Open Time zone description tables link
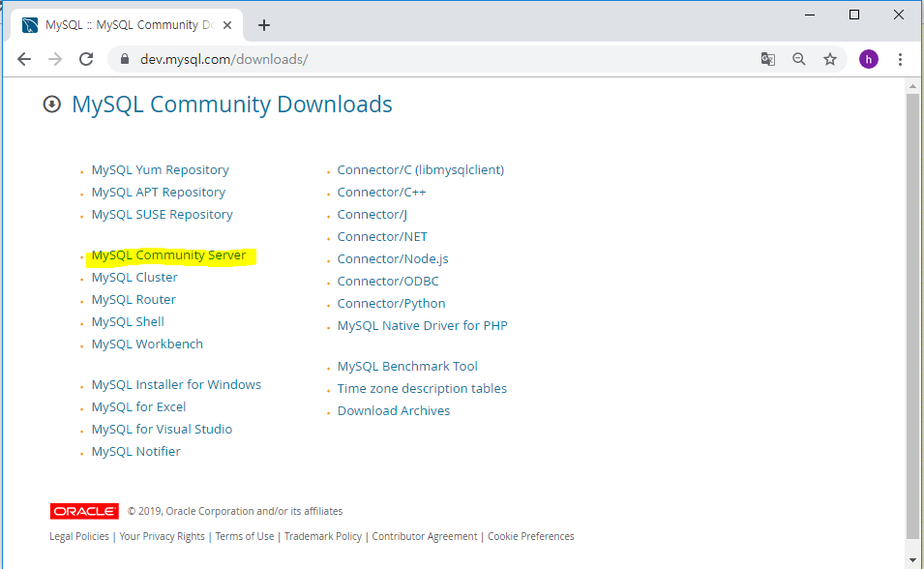924x569 pixels. [422, 389]
